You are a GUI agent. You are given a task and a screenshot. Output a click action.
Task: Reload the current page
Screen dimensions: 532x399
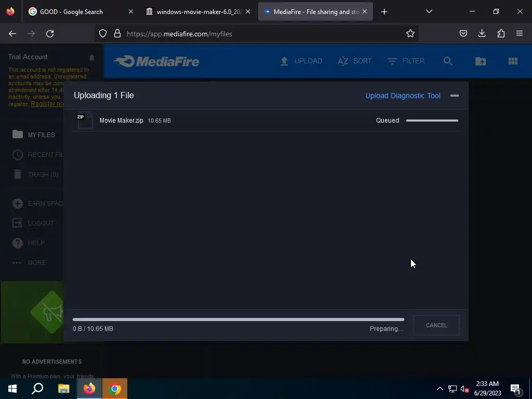[x=50, y=34]
